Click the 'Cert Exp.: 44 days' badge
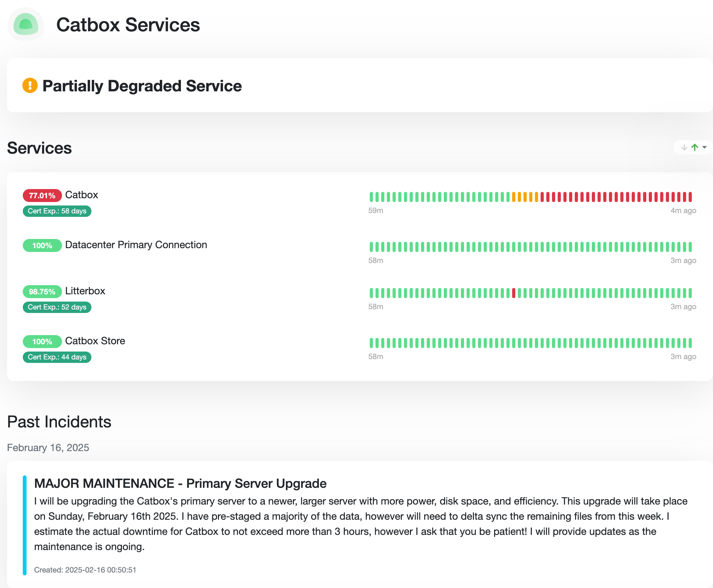 click(57, 357)
